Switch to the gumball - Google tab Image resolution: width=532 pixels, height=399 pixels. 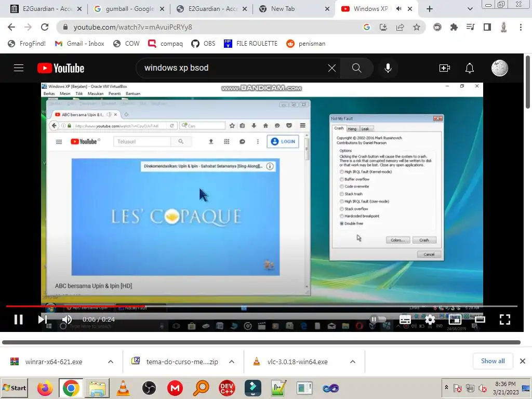coord(129,9)
